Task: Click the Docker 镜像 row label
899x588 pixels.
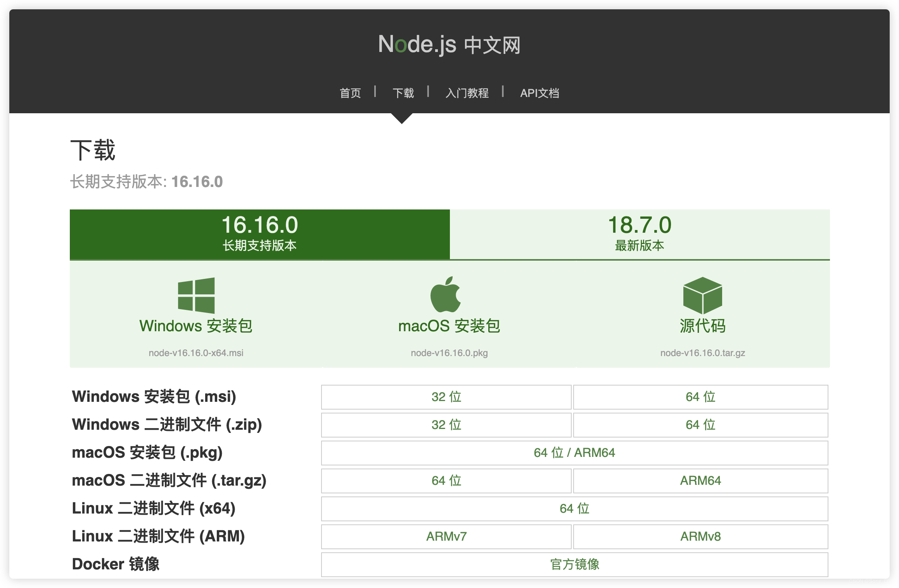Action: coord(116,564)
